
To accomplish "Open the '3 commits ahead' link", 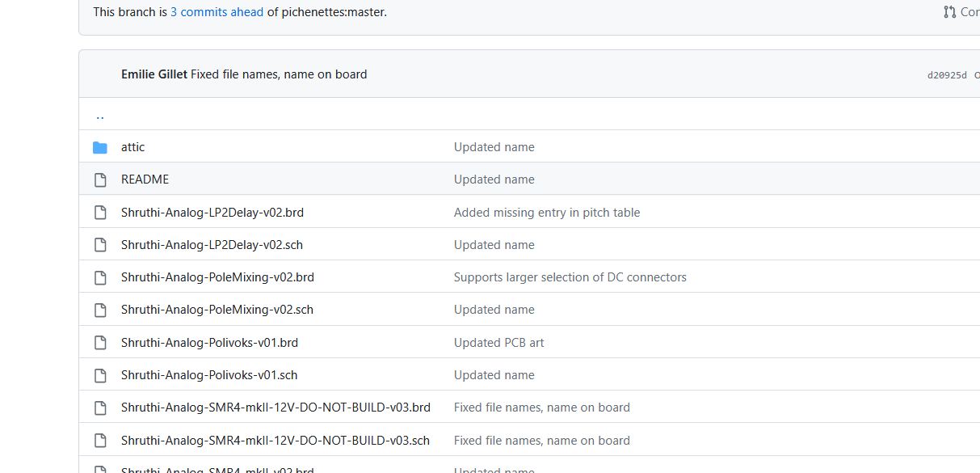I will (x=217, y=12).
